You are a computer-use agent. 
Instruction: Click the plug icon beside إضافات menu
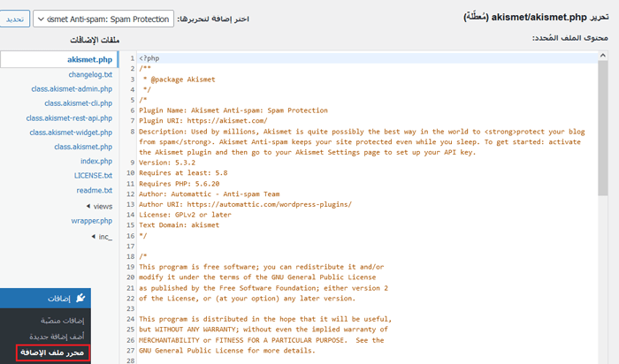point(80,299)
